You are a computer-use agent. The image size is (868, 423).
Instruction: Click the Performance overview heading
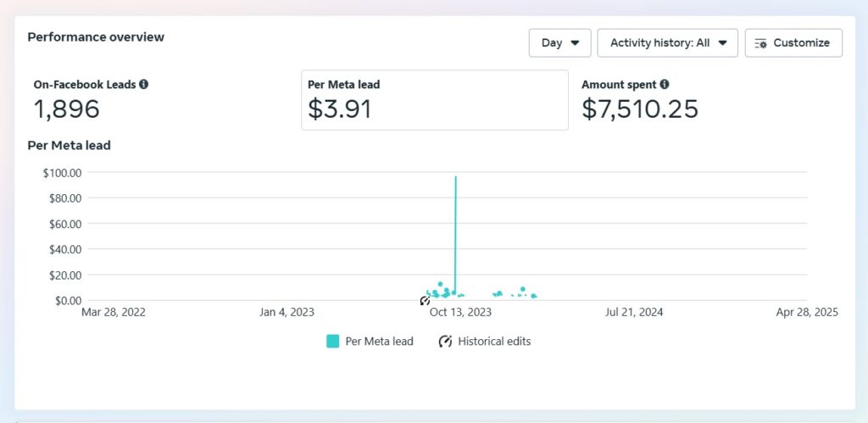click(96, 37)
